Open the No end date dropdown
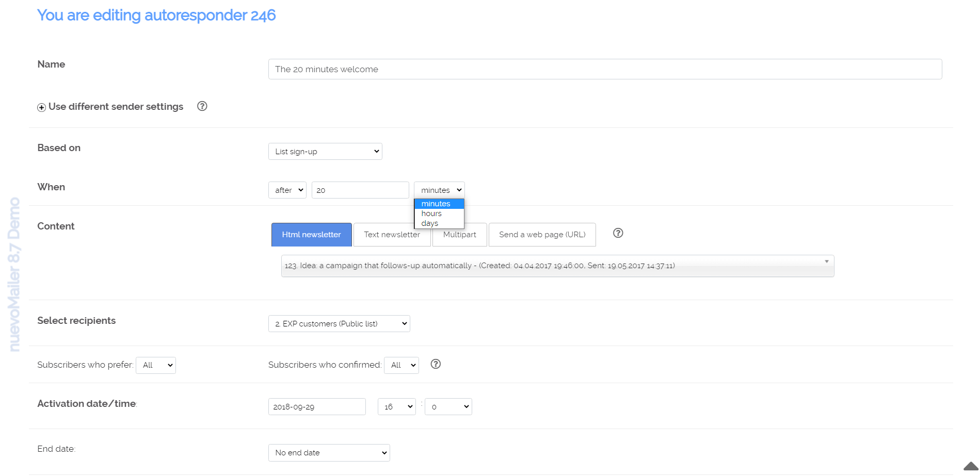 (x=329, y=453)
